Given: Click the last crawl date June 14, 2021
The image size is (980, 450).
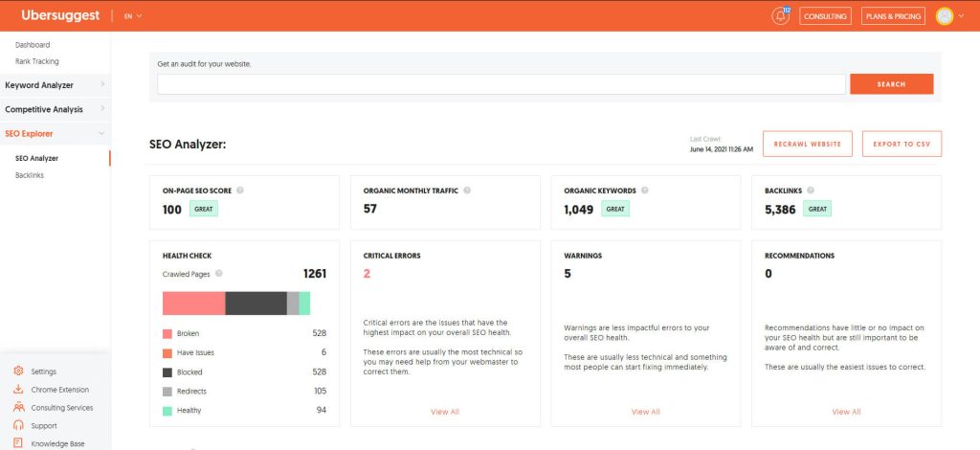Looking at the screenshot, I should point(722,150).
